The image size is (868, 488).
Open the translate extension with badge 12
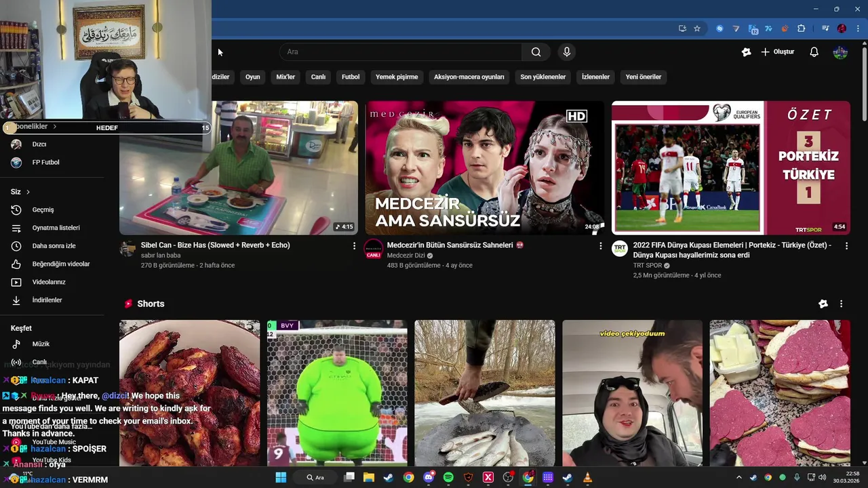pyautogui.click(x=753, y=29)
